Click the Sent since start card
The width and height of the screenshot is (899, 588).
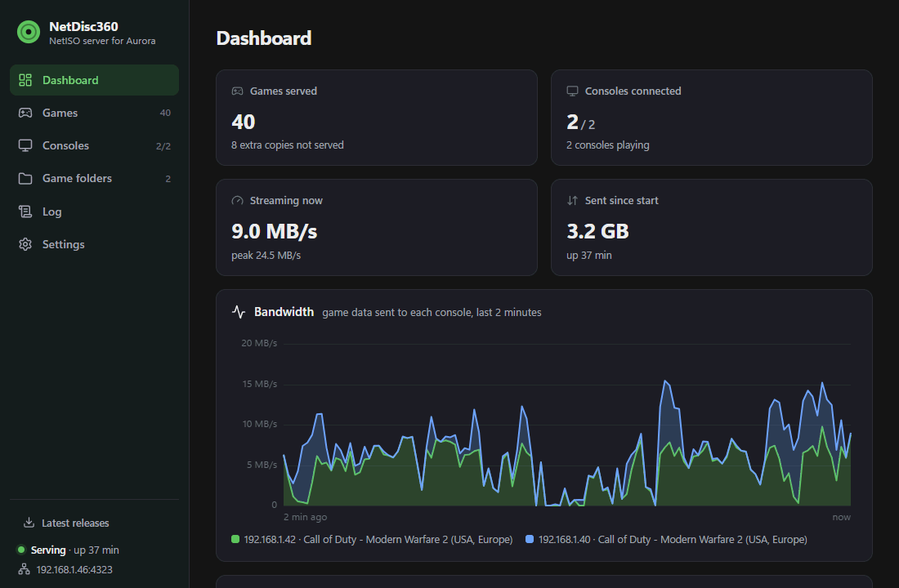pos(712,228)
